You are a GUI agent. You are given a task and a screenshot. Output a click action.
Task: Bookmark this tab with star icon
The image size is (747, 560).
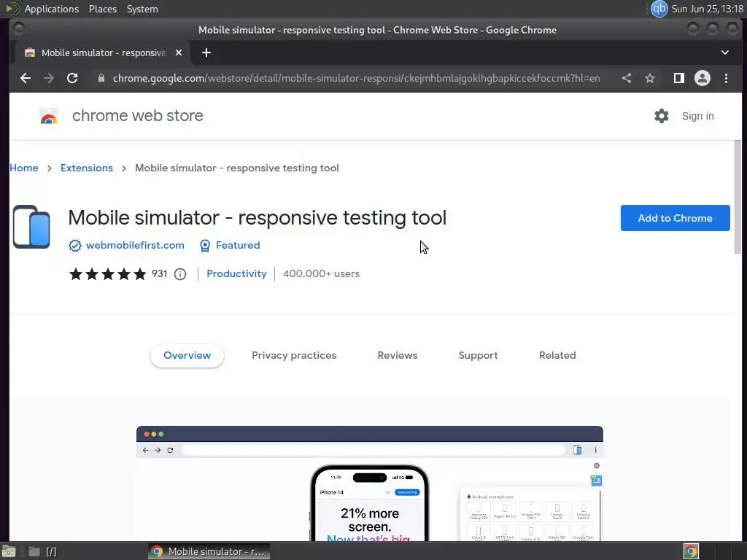(x=650, y=78)
